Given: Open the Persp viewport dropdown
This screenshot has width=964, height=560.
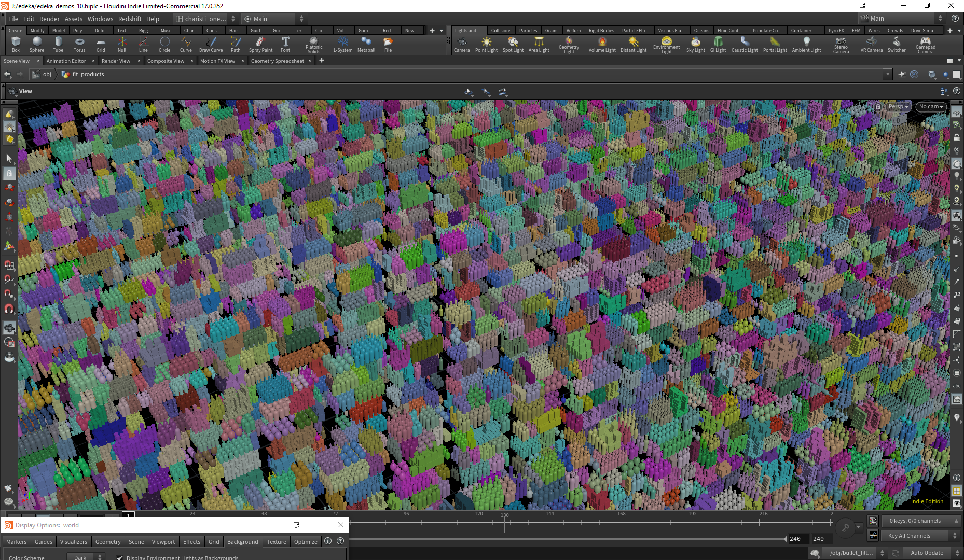Looking at the screenshot, I should point(898,107).
